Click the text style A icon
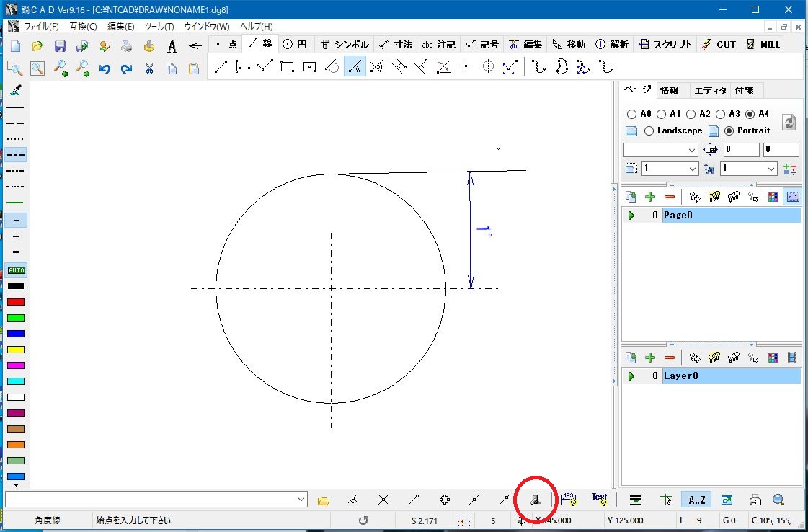808x532 pixels. coord(172,46)
